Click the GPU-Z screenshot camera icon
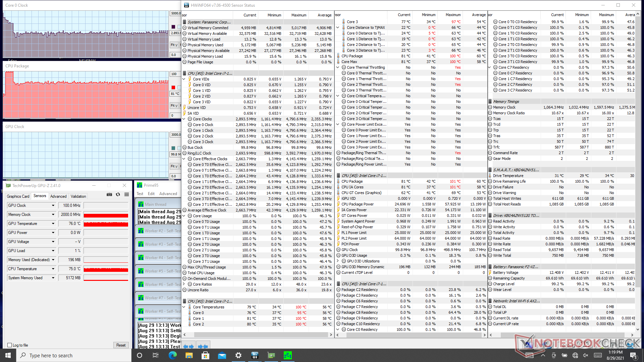 point(109,194)
